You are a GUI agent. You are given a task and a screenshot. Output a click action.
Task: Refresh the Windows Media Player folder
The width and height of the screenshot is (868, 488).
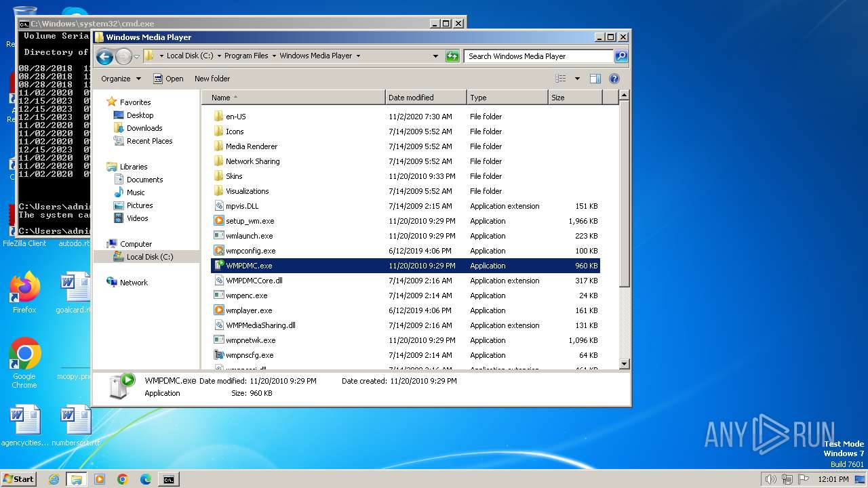pyautogui.click(x=452, y=56)
